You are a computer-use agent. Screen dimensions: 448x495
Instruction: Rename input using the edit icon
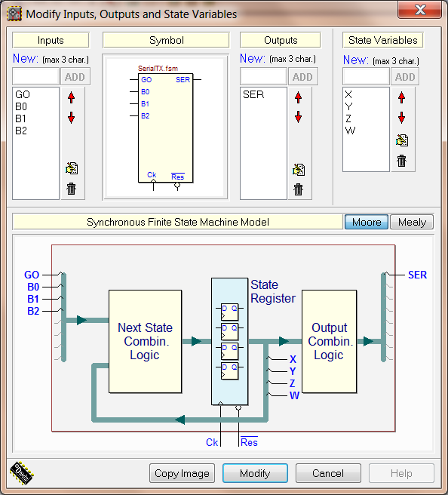(x=72, y=168)
